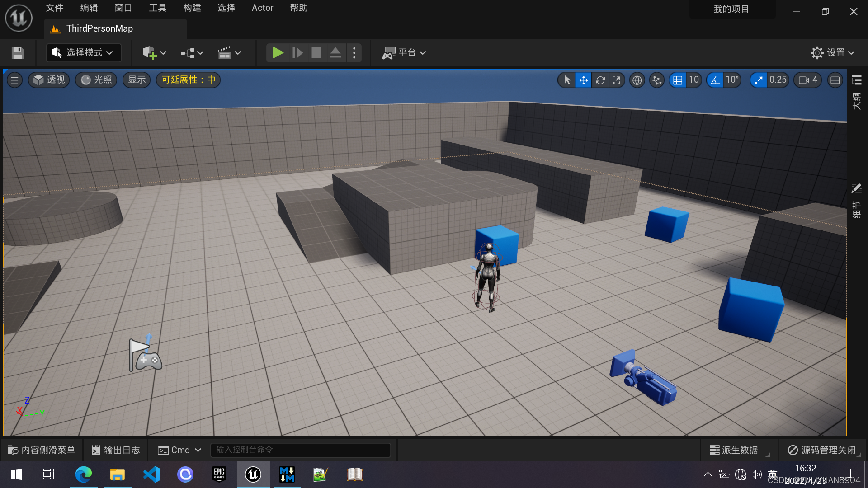Click the surface snapping icon
Image resolution: width=868 pixels, height=488 pixels.
(657, 80)
